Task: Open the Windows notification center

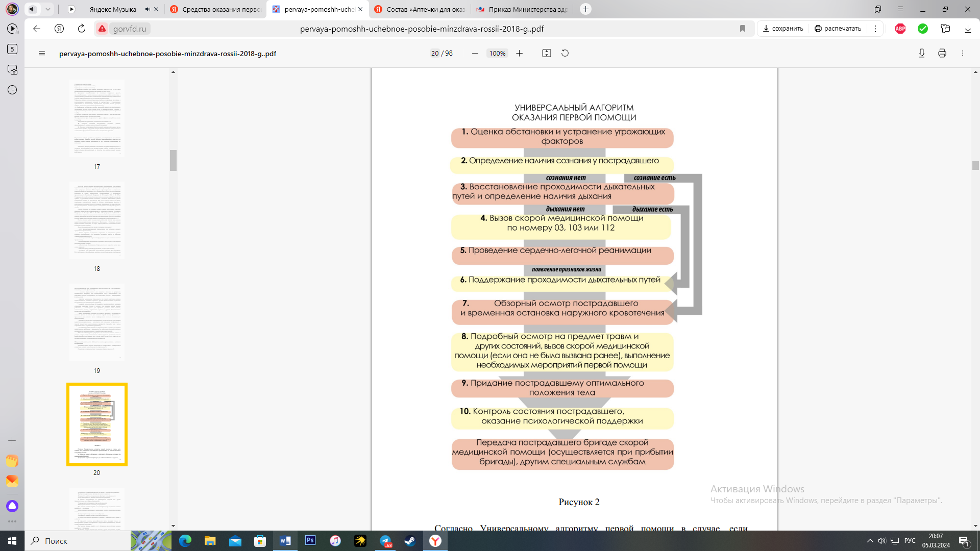Action: (964, 541)
